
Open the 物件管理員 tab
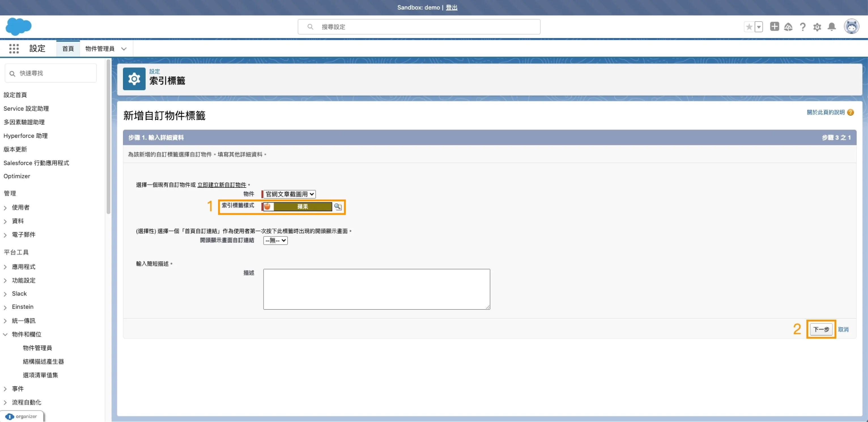point(100,48)
